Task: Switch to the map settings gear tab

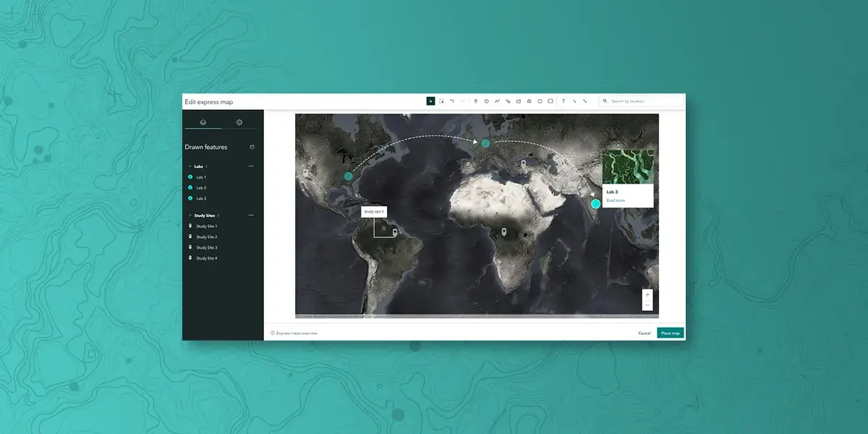Action: pyautogui.click(x=237, y=122)
